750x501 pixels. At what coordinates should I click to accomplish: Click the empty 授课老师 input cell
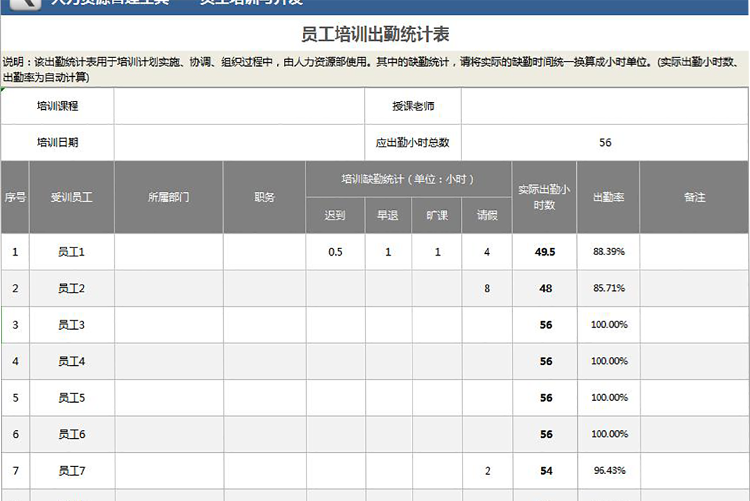coord(605,106)
